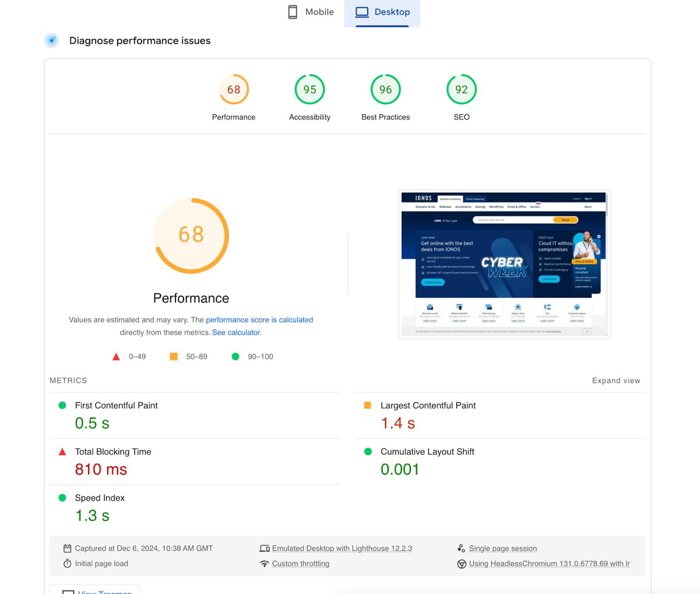The height and width of the screenshot is (594, 700).
Task: Click the large Performance 68 gauge
Action: pyautogui.click(x=191, y=235)
